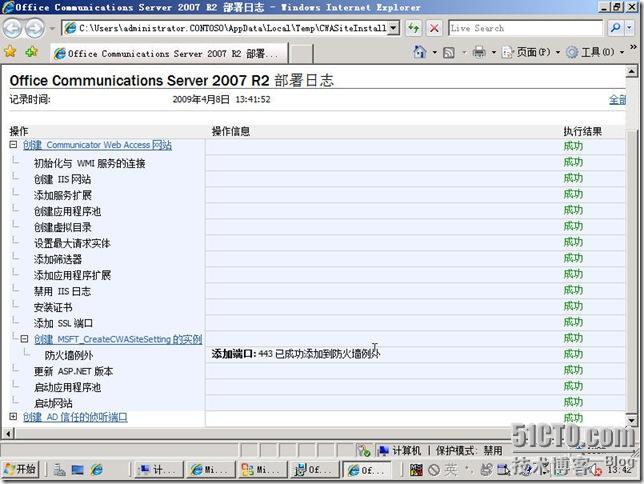Open the address bar history dropdown
The height and width of the screenshot is (484, 644).
(x=393, y=28)
